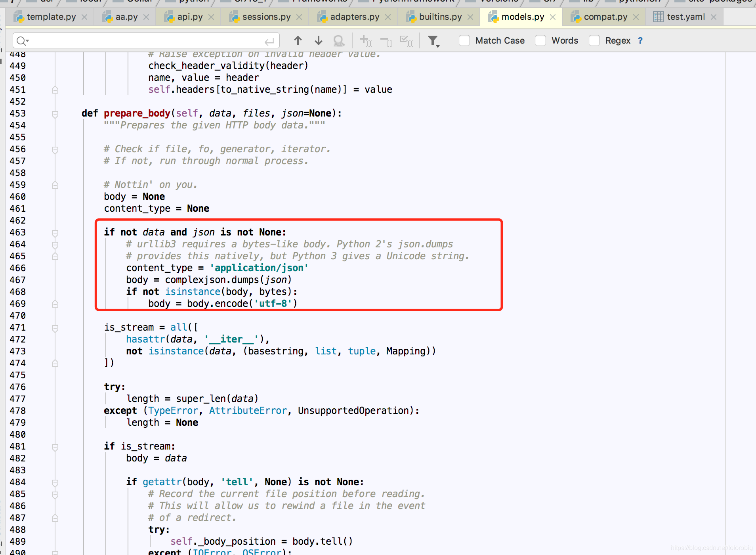Close the template.py tab

(84, 17)
